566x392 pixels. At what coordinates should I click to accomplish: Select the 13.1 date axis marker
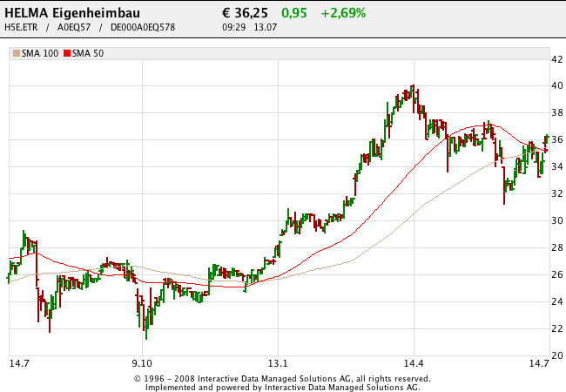coord(278,363)
